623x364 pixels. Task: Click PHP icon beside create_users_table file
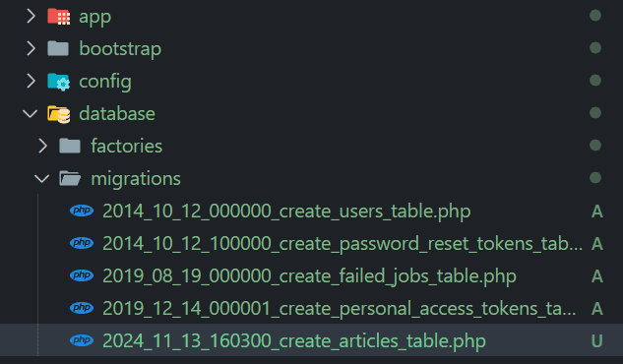pyautogui.click(x=82, y=211)
